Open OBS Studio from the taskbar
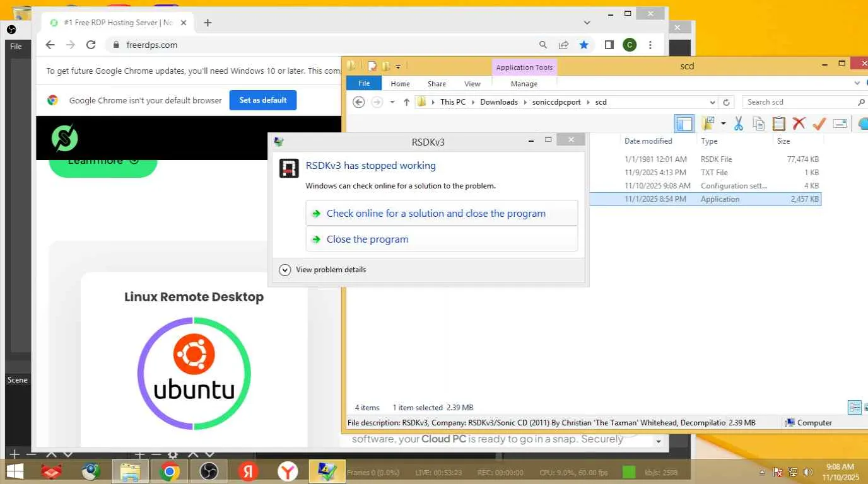 click(209, 471)
